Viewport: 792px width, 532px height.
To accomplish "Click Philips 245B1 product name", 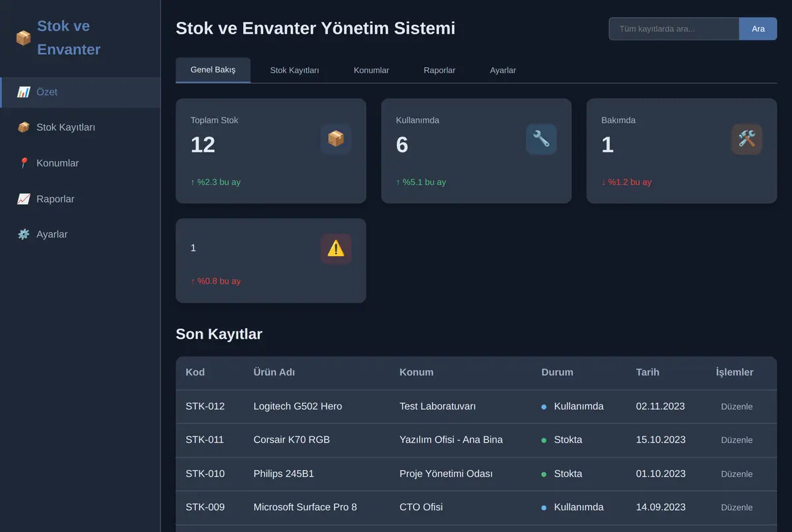I will pos(284,474).
